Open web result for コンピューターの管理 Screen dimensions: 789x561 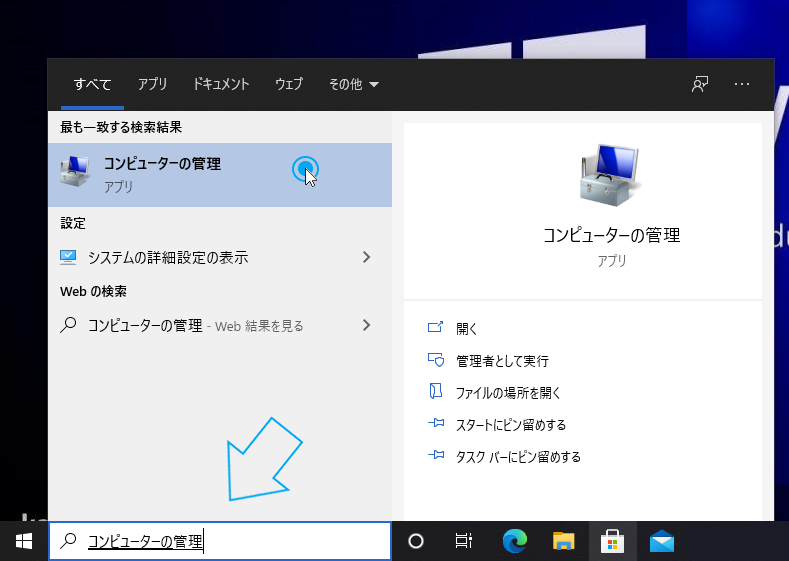pos(220,326)
